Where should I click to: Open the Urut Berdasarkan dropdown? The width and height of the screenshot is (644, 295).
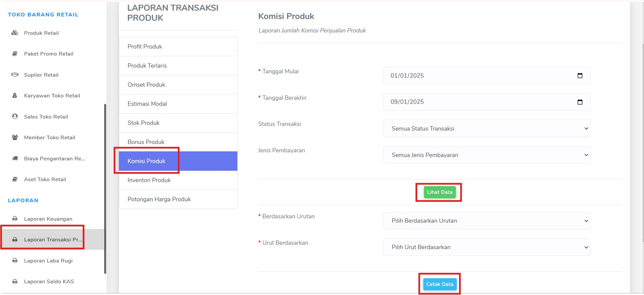point(487,247)
